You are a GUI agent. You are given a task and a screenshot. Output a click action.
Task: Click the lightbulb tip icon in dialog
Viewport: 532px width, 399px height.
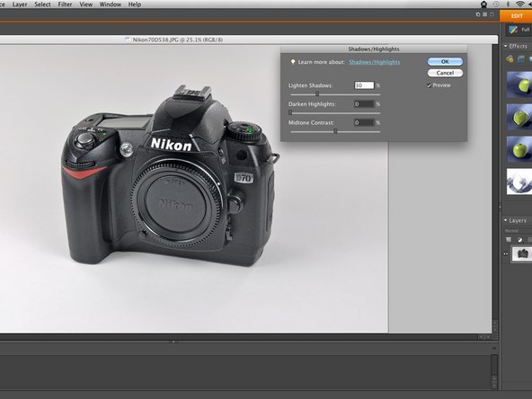[293, 62]
